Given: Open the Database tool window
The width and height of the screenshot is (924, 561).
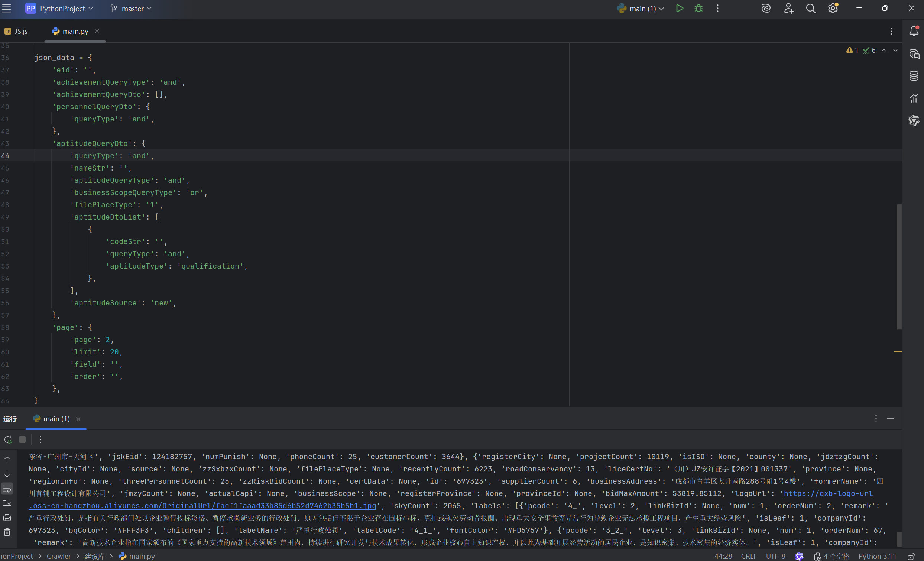Looking at the screenshot, I should point(914,76).
